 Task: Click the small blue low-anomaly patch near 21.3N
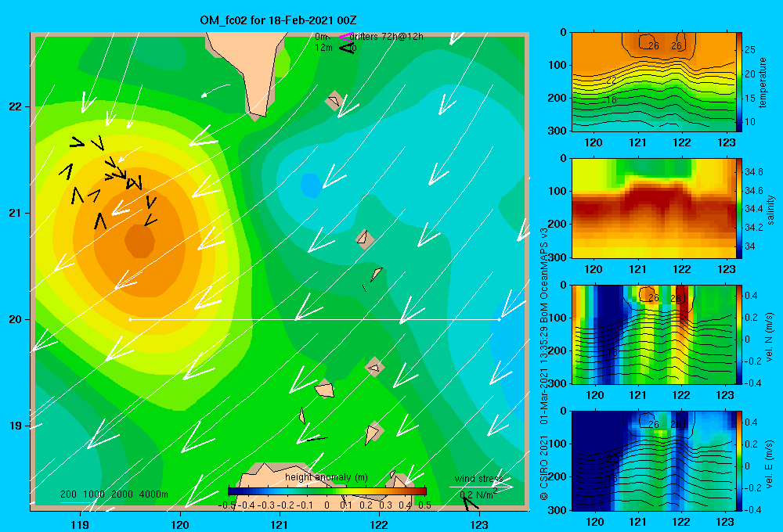[311, 185]
